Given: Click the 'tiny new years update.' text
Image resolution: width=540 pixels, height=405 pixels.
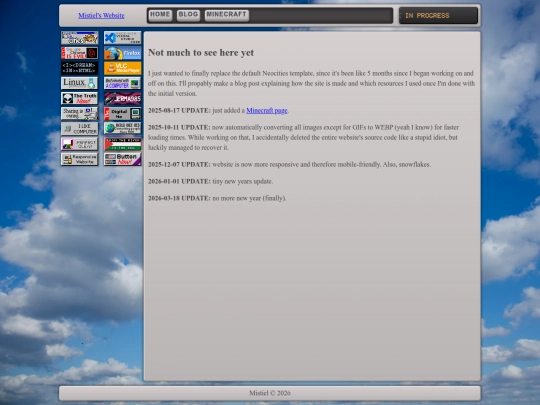Looking at the screenshot, I should click(243, 181).
